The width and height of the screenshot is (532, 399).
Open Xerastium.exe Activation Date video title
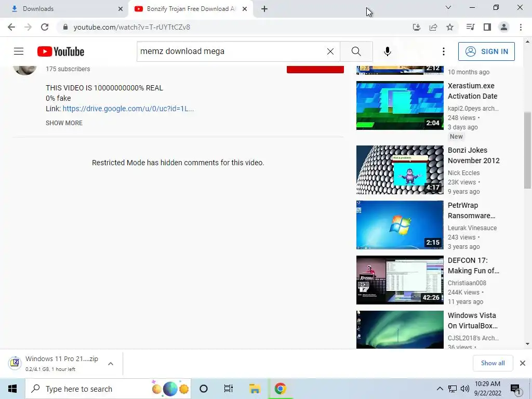tap(473, 91)
